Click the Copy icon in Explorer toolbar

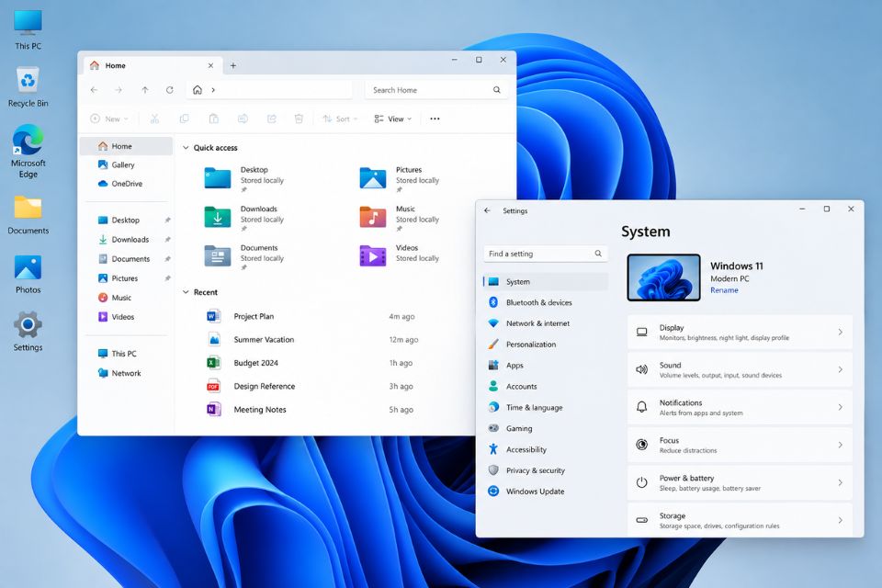pos(184,119)
